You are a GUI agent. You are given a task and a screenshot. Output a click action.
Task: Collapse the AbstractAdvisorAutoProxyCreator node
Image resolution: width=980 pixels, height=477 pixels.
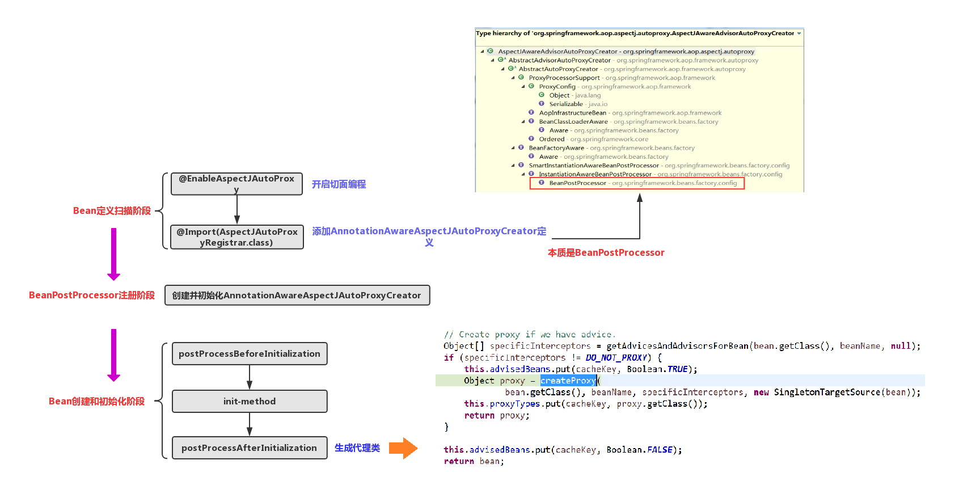point(493,60)
